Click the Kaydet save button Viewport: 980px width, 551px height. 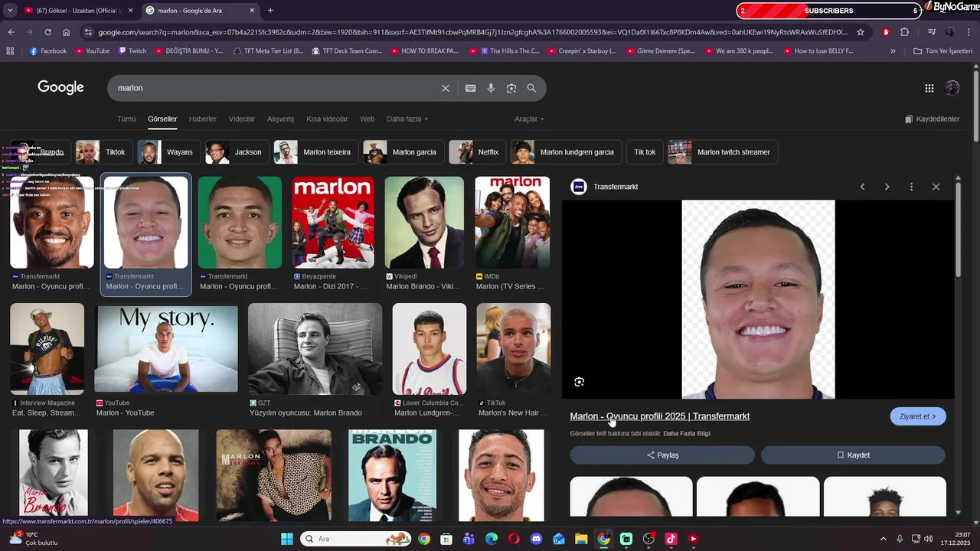(853, 455)
